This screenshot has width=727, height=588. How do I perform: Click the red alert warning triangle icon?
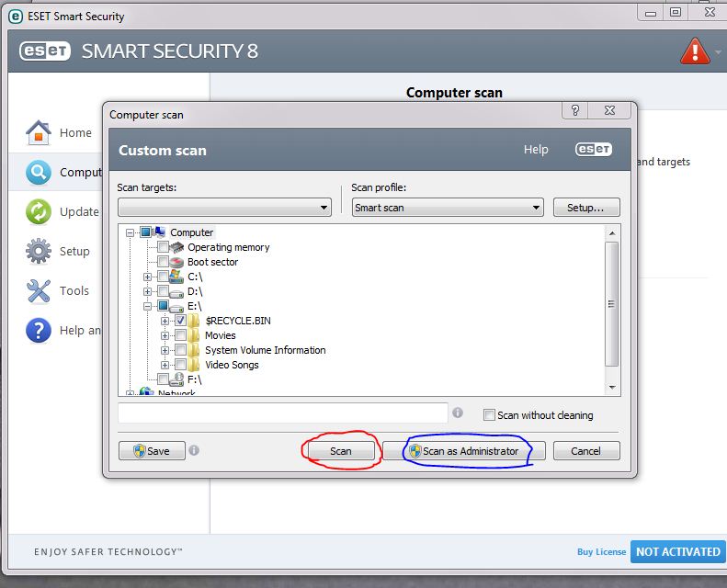pos(694,51)
